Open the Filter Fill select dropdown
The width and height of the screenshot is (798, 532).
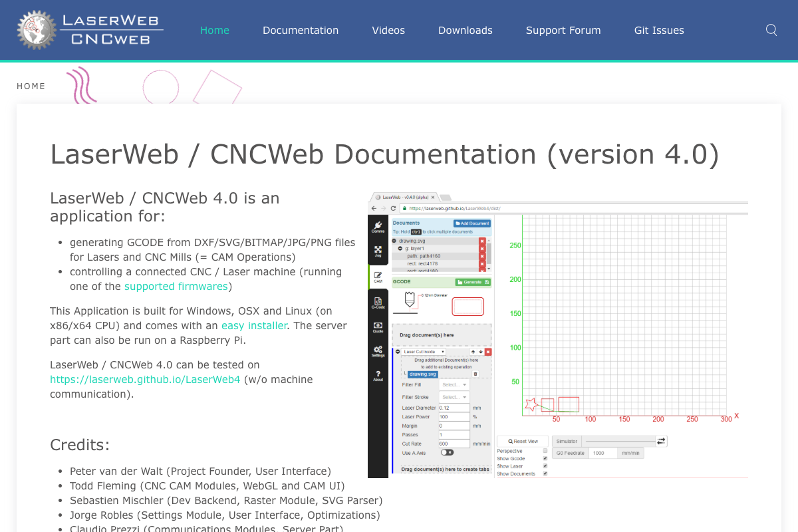tap(454, 384)
